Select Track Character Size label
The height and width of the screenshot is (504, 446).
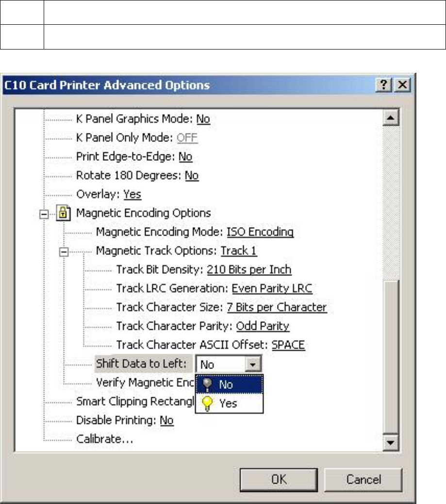(170, 307)
